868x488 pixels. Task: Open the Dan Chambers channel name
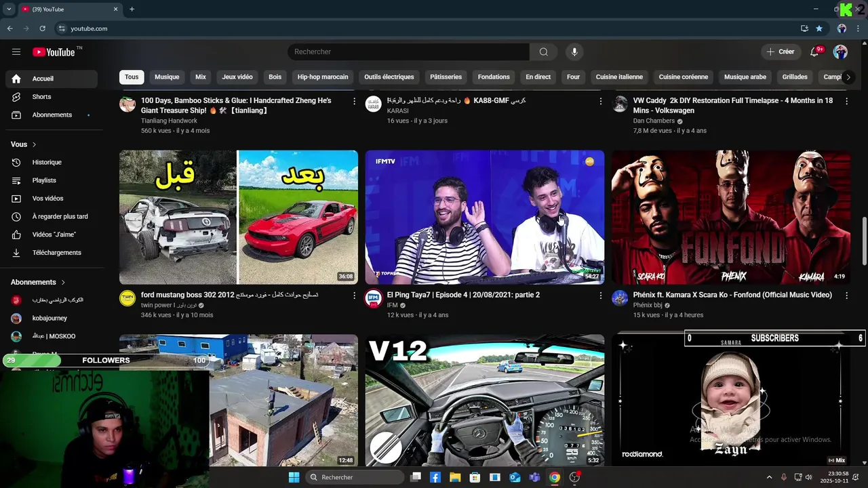click(x=654, y=121)
